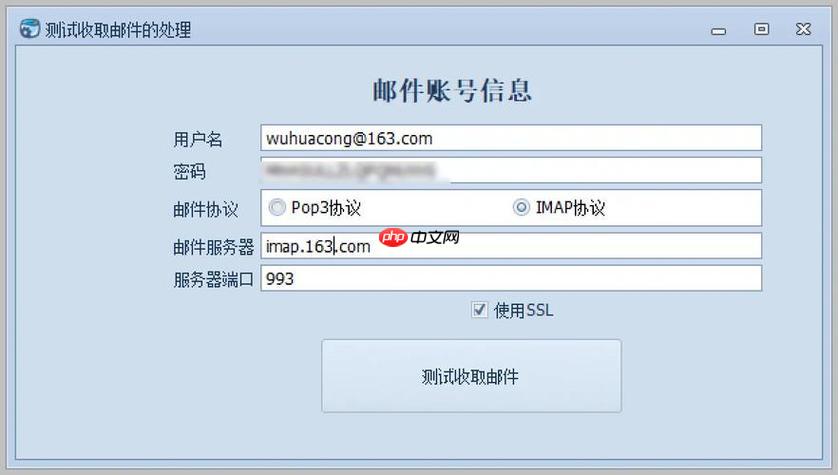Click the red php 中文网 logo
Image resolution: width=838 pixels, height=475 pixels.
[420, 237]
